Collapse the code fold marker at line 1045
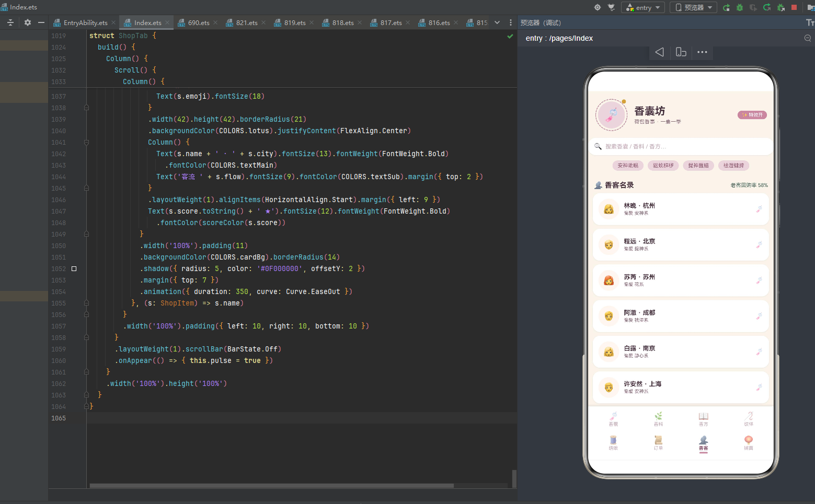Image resolution: width=815 pixels, height=504 pixels. pos(86,188)
